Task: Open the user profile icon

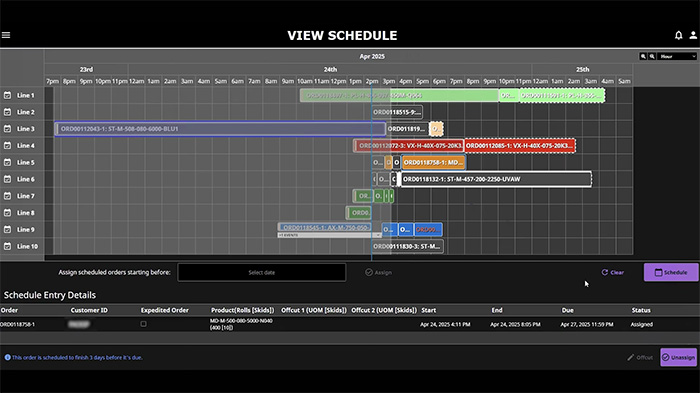Action: point(693,35)
